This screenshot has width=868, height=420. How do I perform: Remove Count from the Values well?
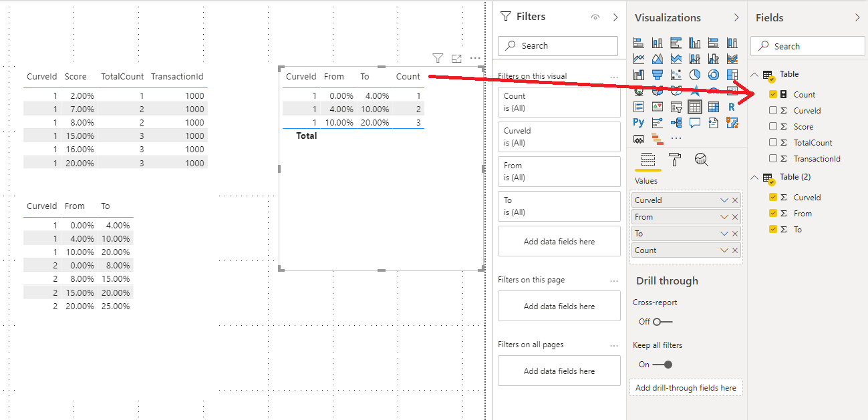[x=735, y=250]
